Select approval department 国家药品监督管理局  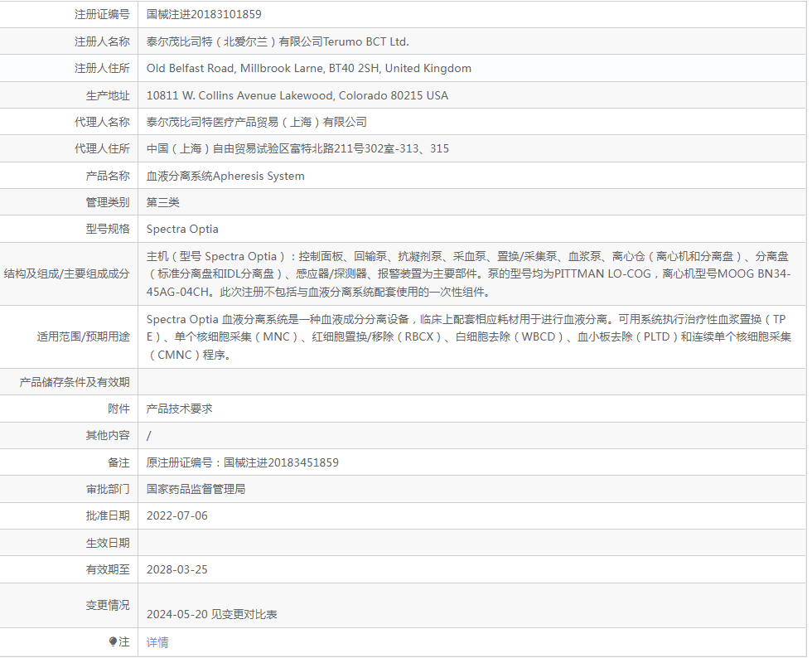[x=196, y=489]
